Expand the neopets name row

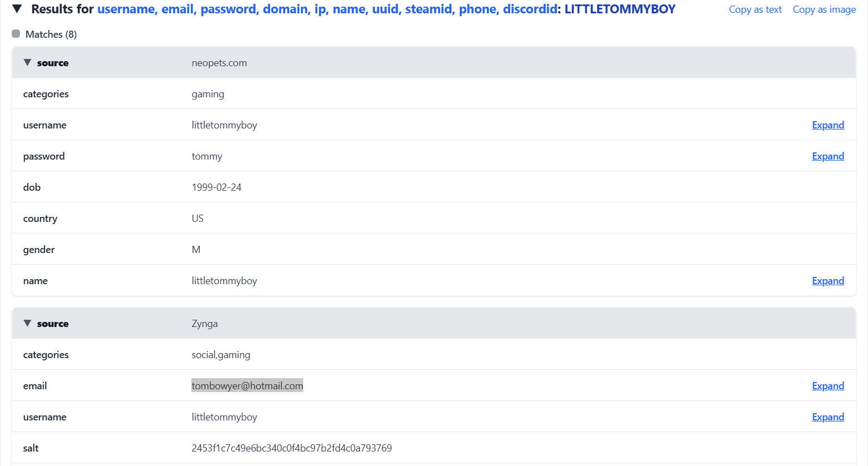pyautogui.click(x=827, y=281)
